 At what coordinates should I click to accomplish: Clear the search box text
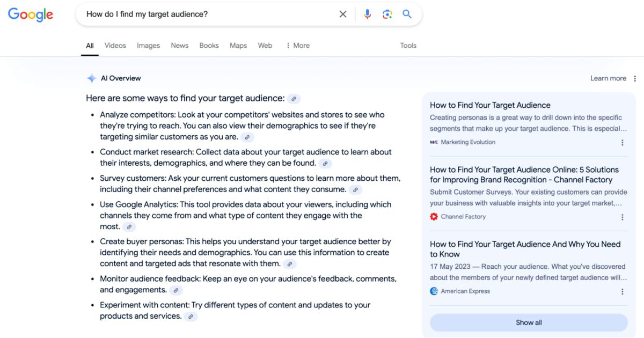coord(343,14)
